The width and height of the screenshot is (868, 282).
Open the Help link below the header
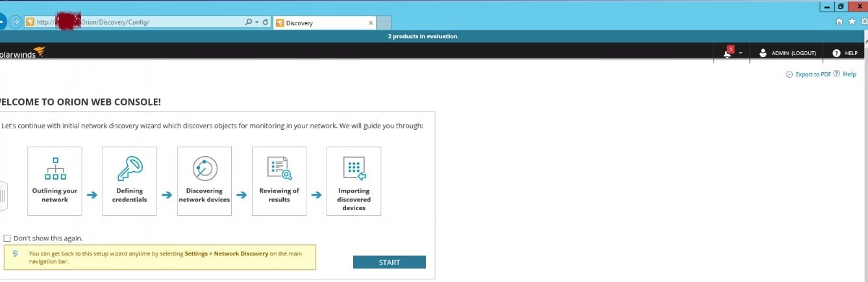click(850, 74)
